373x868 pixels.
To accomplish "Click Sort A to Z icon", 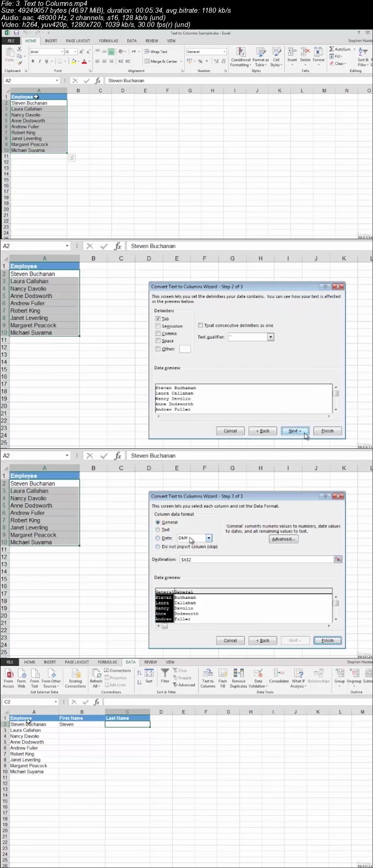I will [139, 673].
